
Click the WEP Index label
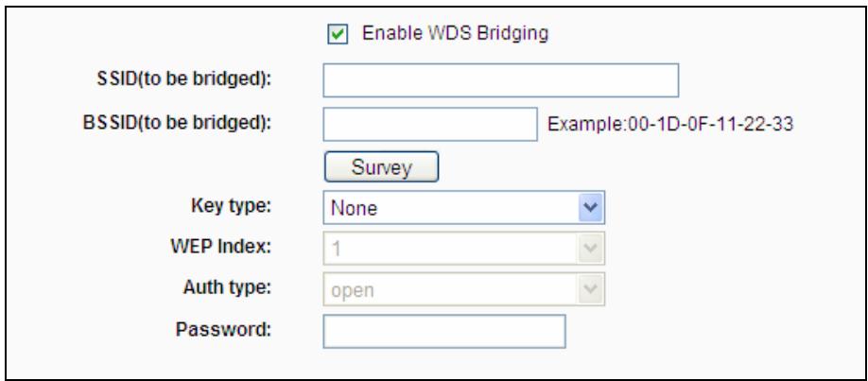230,245
